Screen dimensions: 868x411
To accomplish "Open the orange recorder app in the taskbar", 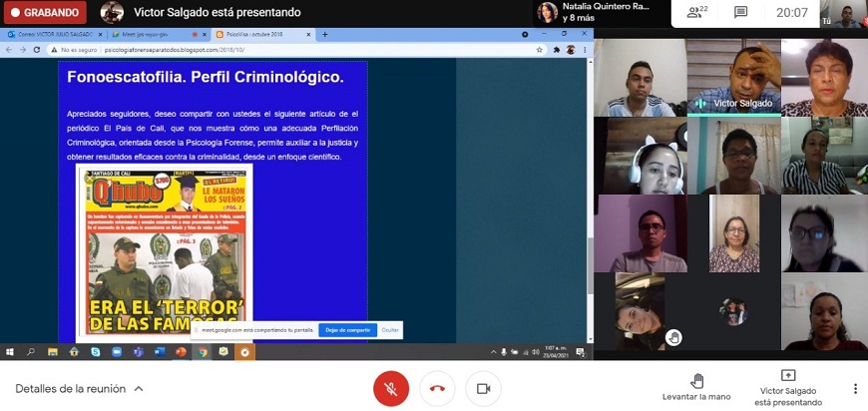I will click(244, 352).
